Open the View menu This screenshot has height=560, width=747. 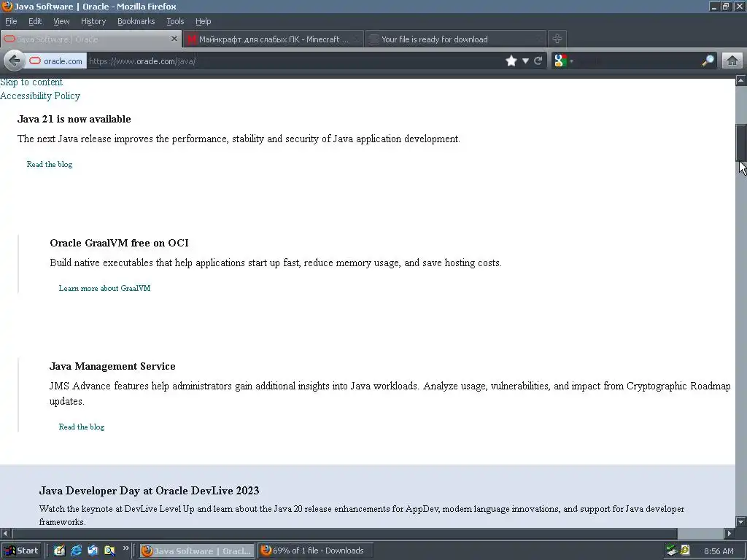point(61,21)
